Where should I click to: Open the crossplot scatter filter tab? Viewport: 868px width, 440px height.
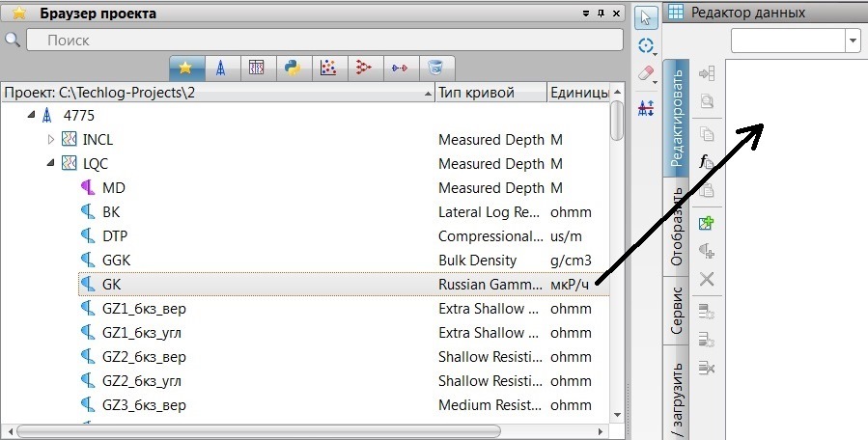click(x=328, y=69)
